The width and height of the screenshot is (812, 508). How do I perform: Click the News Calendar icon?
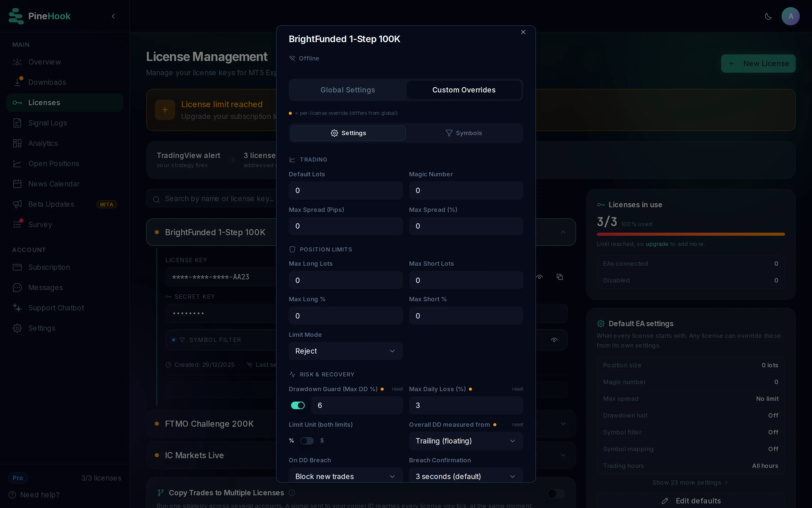[x=17, y=184]
